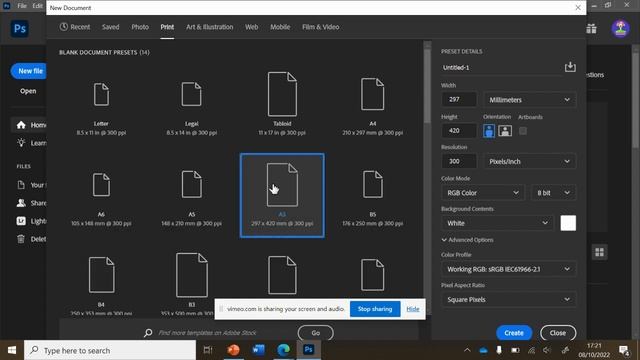The height and width of the screenshot is (360, 640).
Task: Set landscape orientation
Action: [x=505, y=131]
